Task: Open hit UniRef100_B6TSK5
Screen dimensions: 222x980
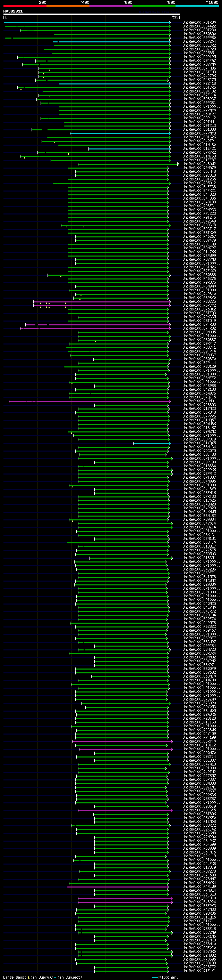Action: [199, 88]
